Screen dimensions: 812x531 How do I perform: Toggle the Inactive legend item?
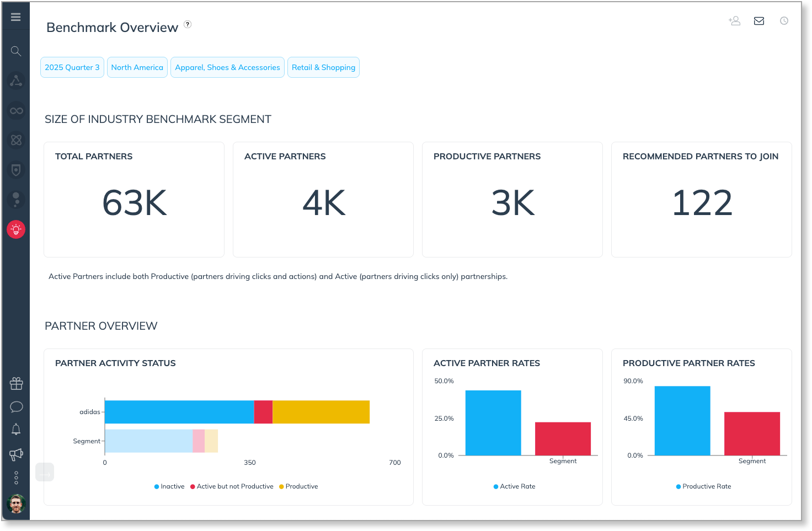pos(169,486)
